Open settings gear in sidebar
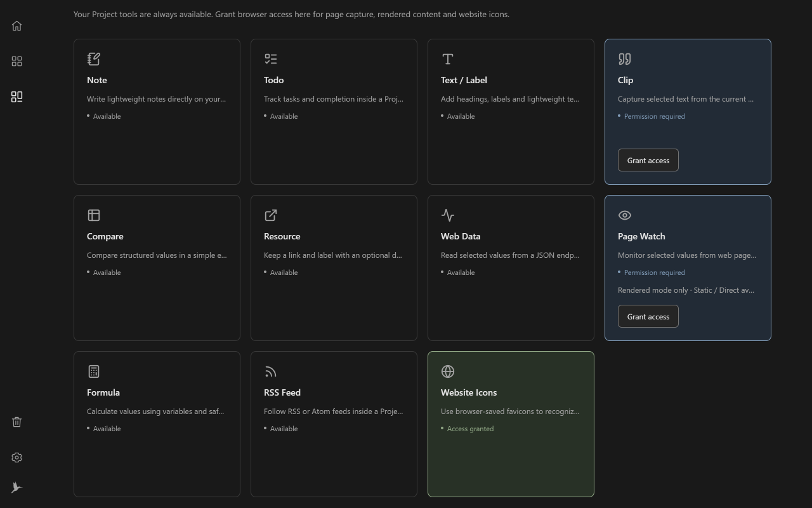 [17, 458]
